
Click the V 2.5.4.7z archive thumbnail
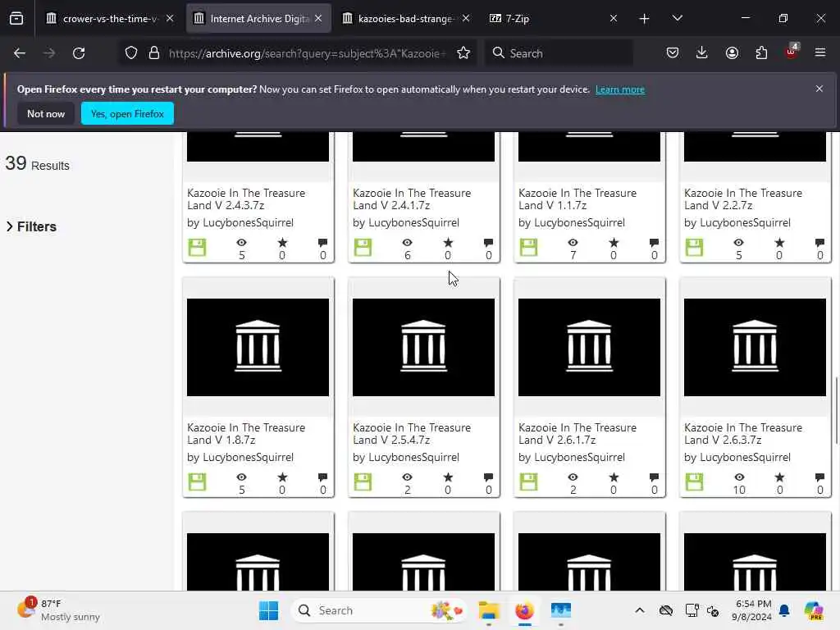[x=423, y=347]
